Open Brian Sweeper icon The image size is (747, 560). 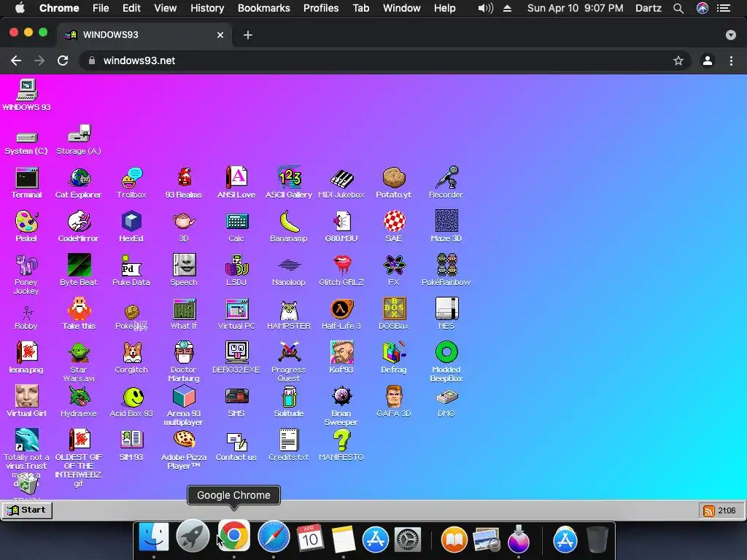pyautogui.click(x=341, y=397)
